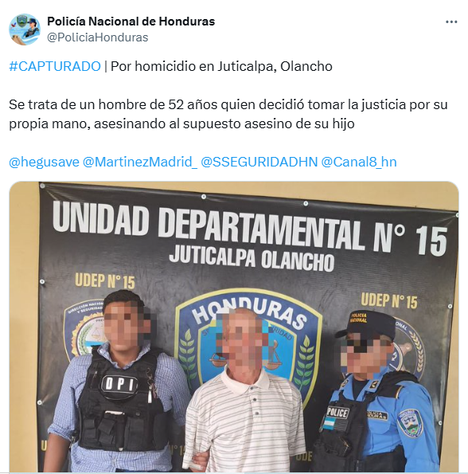Follow the @Canal8_hn mention link

tap(359, 162)
